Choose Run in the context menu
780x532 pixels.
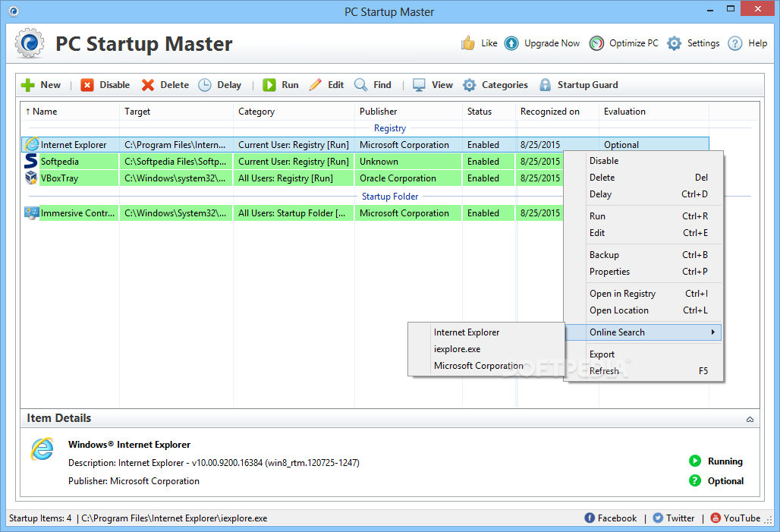pos(643,216)
